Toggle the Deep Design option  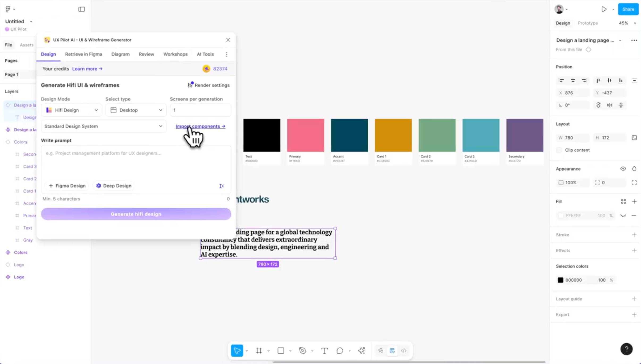pos(114,186)
